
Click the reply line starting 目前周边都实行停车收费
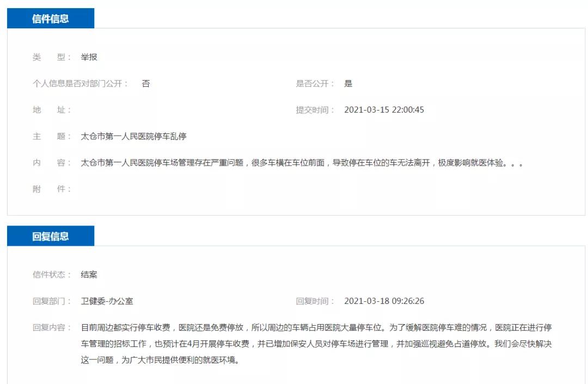click(316, 327)
